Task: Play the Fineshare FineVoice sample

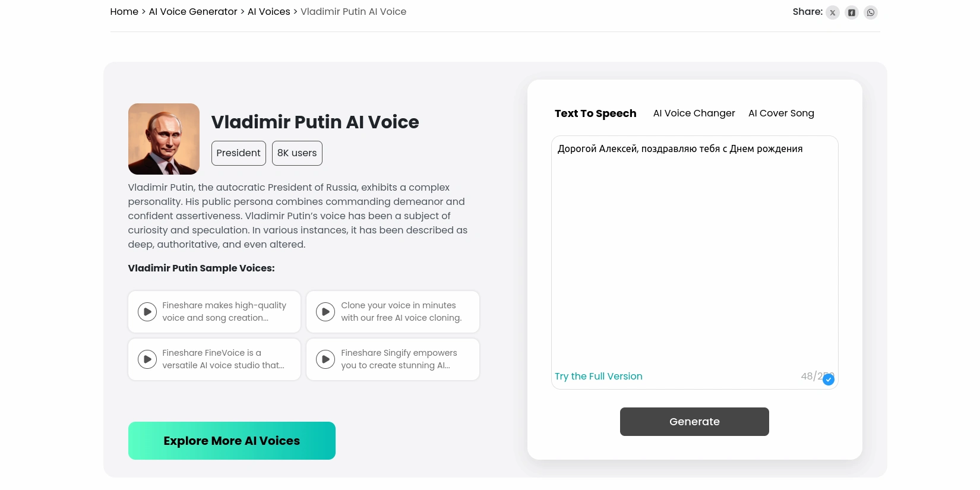Action: pos(147,359)
